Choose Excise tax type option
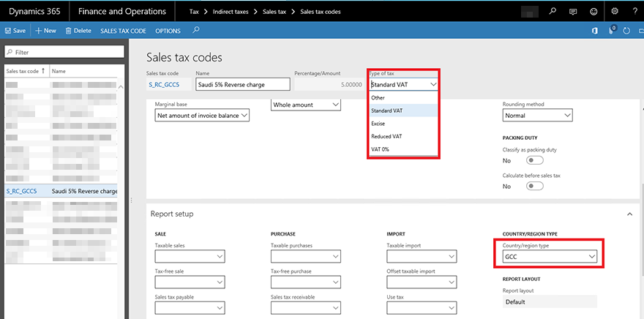Viewport: 644px width, 319px height. pyautogui.click(x=403, y=123)
